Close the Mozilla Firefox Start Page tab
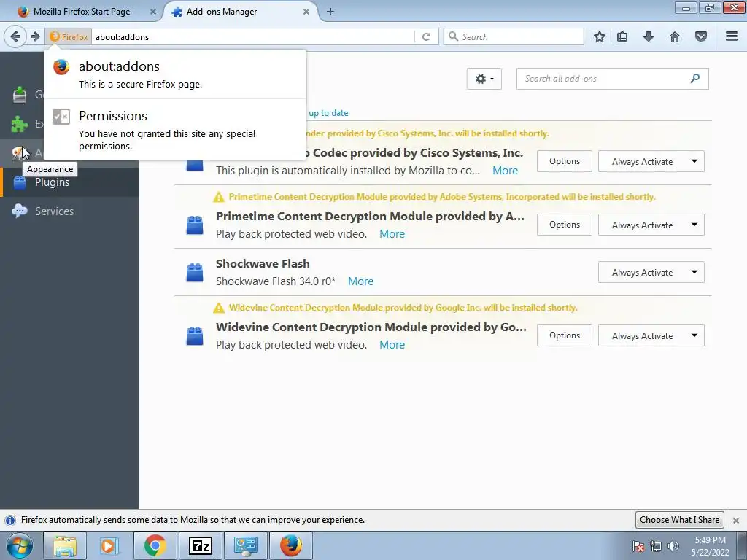Viewport: 747px width, 560px height. 153,12
